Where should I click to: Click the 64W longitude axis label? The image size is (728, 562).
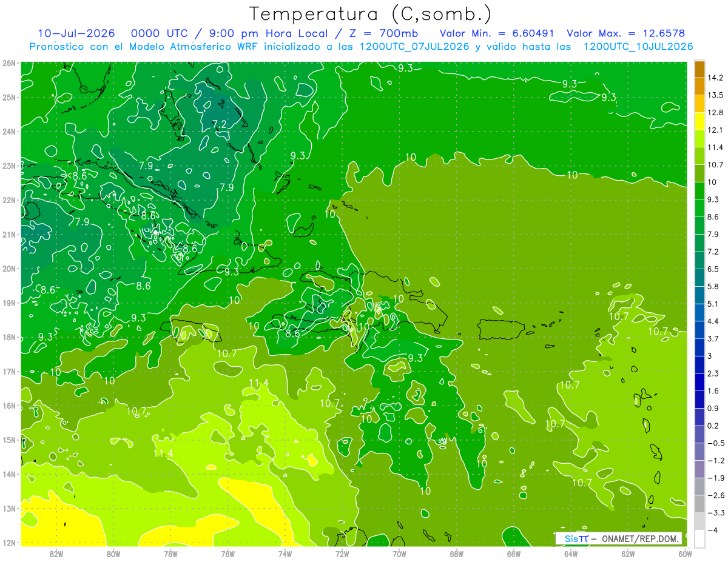coord(570,554)
